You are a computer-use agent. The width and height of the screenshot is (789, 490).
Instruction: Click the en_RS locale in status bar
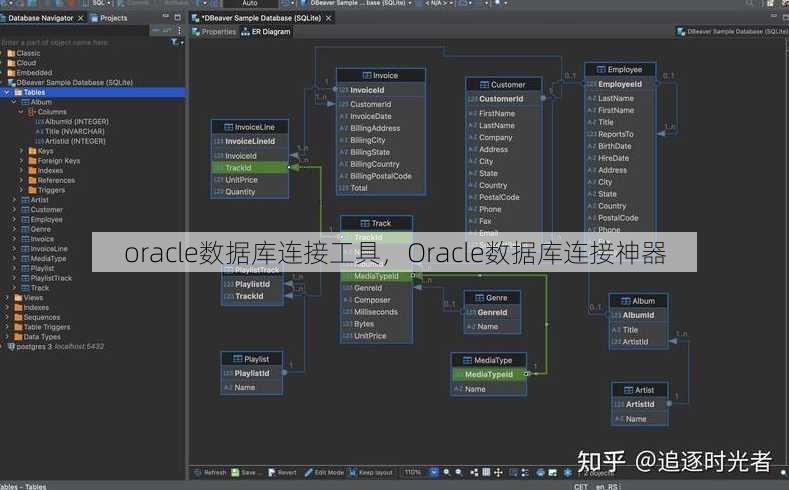pyautogui.click(x=607, y=486)
